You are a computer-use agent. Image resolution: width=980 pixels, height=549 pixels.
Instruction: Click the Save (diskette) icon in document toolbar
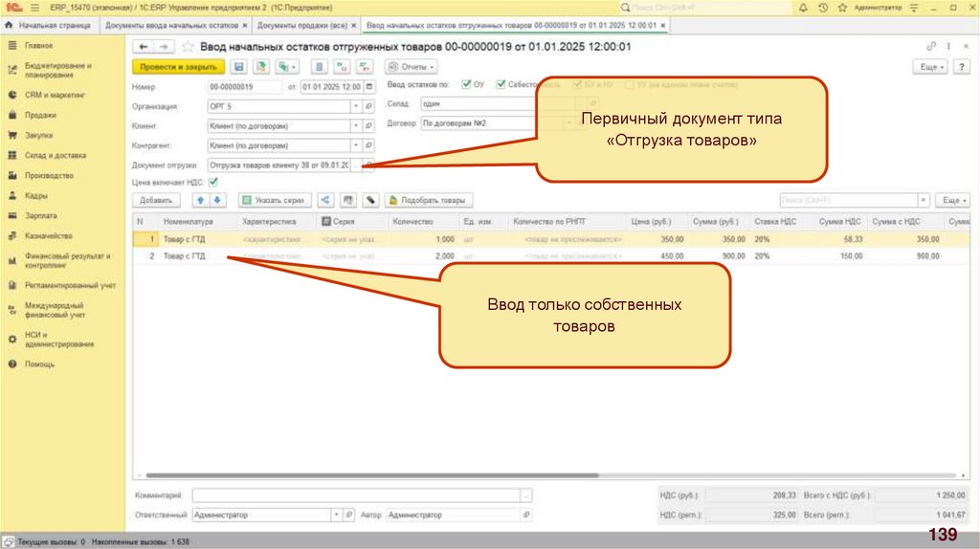point(238,67)
